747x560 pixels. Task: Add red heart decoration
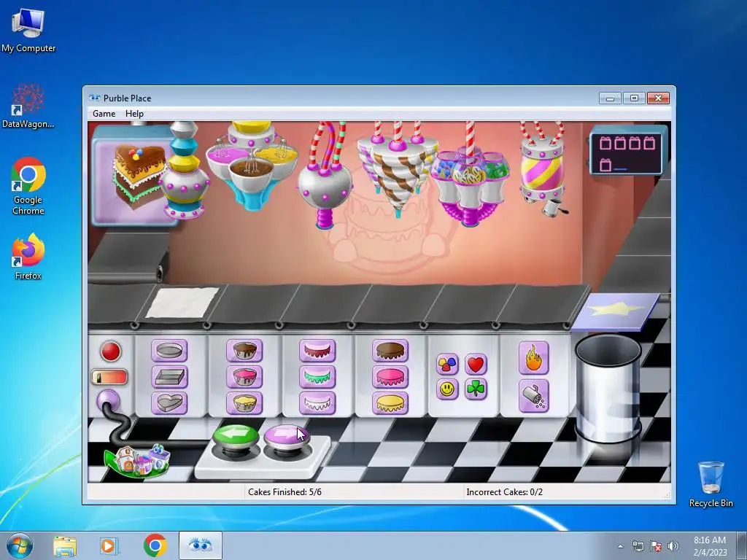[x=476, y=365]
